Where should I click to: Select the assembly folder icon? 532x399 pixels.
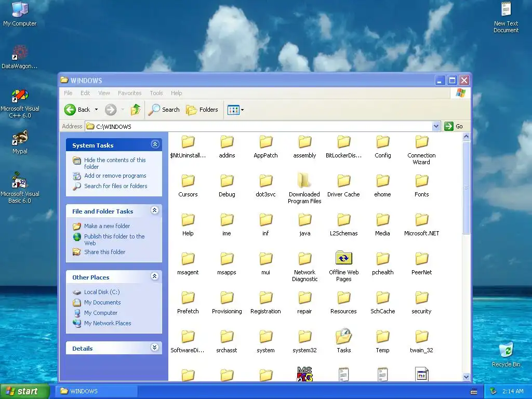(x=304, y=141)
